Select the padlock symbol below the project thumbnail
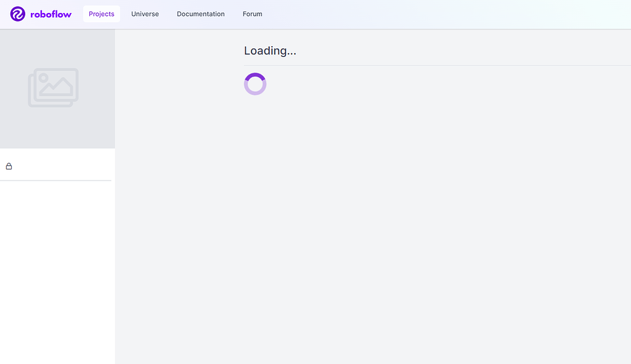This screenshot has width=631, height=364. point(9,166)
